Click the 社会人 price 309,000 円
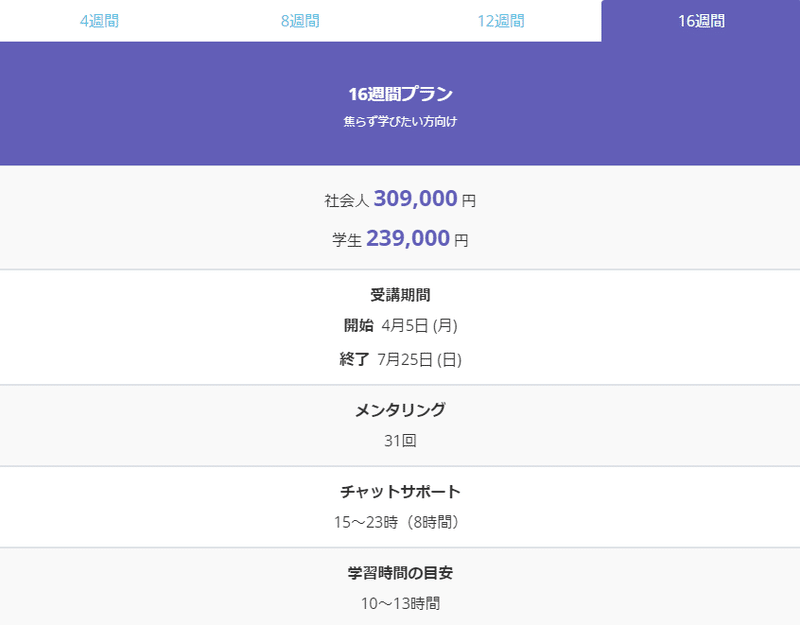This screenshot has width=800, height=625. pyautogui.click(x=401, y=199)
